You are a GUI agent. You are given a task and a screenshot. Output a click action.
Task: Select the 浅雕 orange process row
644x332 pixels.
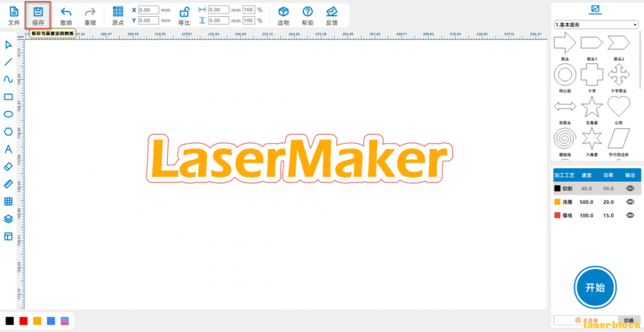[x=597, y=202]
